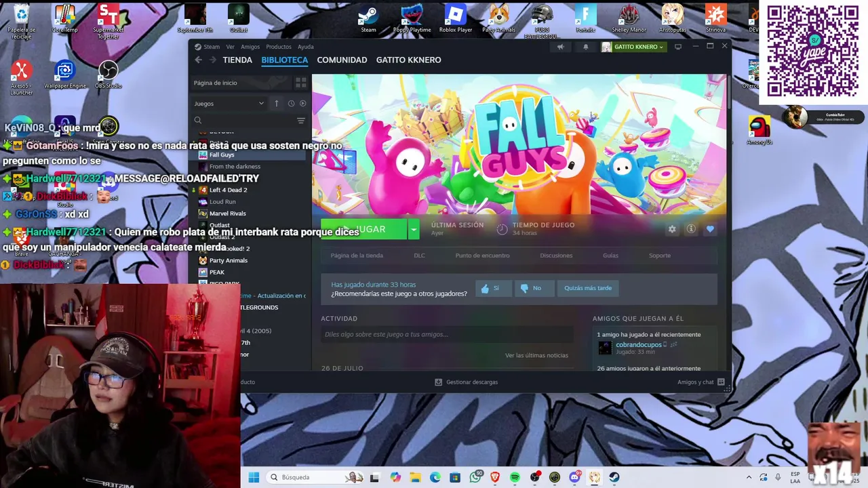Image resolution: width=868 pixels, height=488 pixels.
Task: Open Brave browser from the taskbar
Action: pyautogui.click(x=495, y=477)
